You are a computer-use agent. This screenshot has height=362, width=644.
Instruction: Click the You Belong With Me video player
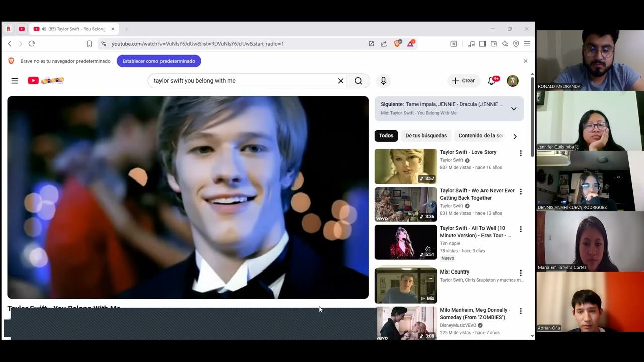point(188,198)
